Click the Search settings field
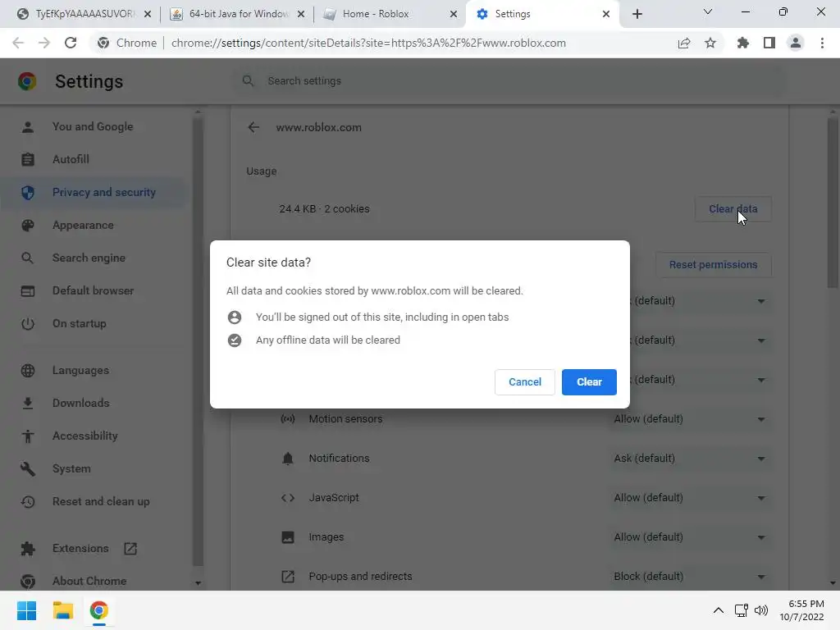Screen dimensions: 840x630 (x=509, y=81)
